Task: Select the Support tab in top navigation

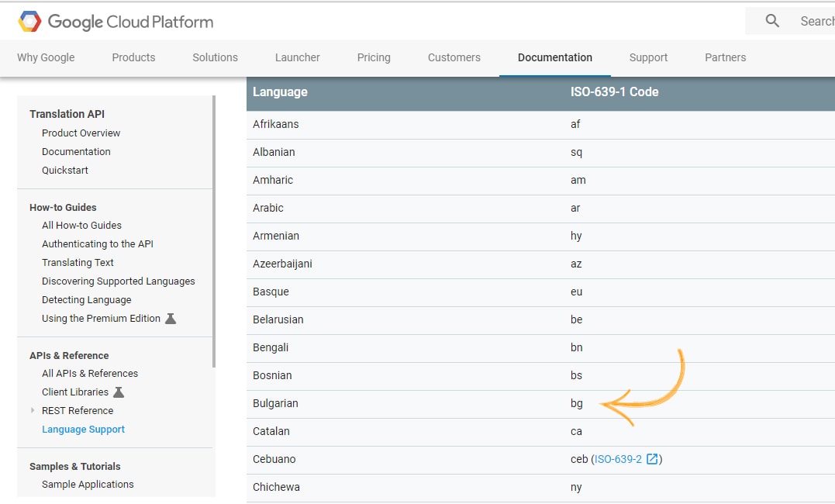Action: (648, 57)
